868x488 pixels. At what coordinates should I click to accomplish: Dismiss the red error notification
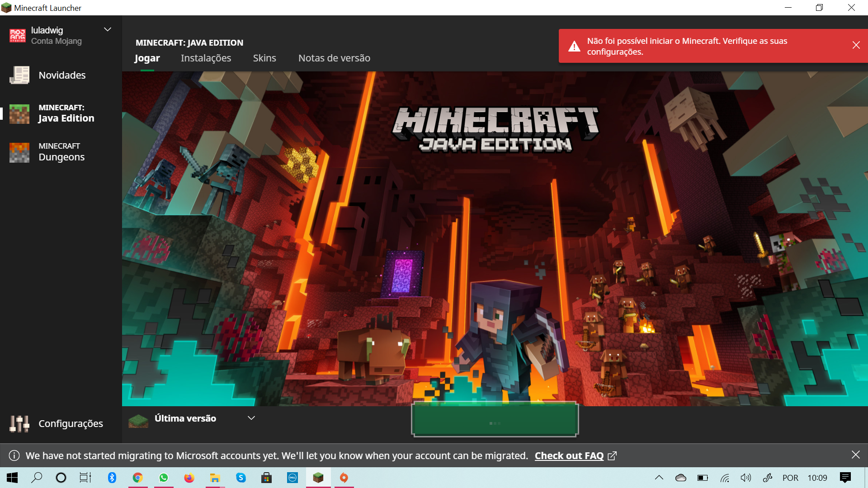pos(856,45)
